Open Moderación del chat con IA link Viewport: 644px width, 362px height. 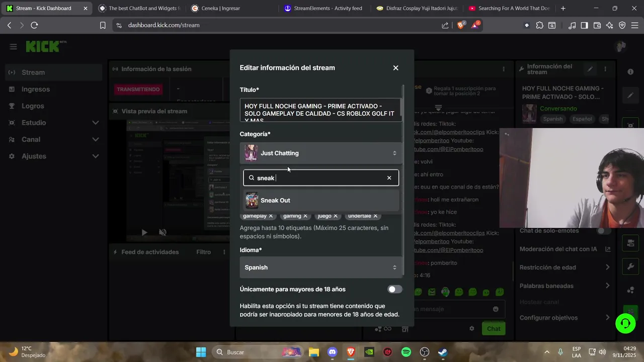565,249
